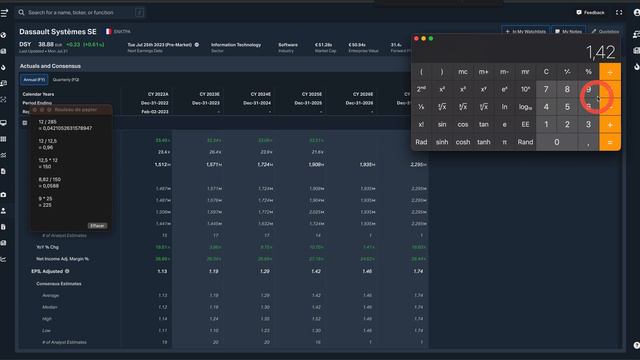Image resolution: width=640 pixels, height=360 pixels.
Task: Click the Calculator 1 key
Action: [x=546, y=124]
